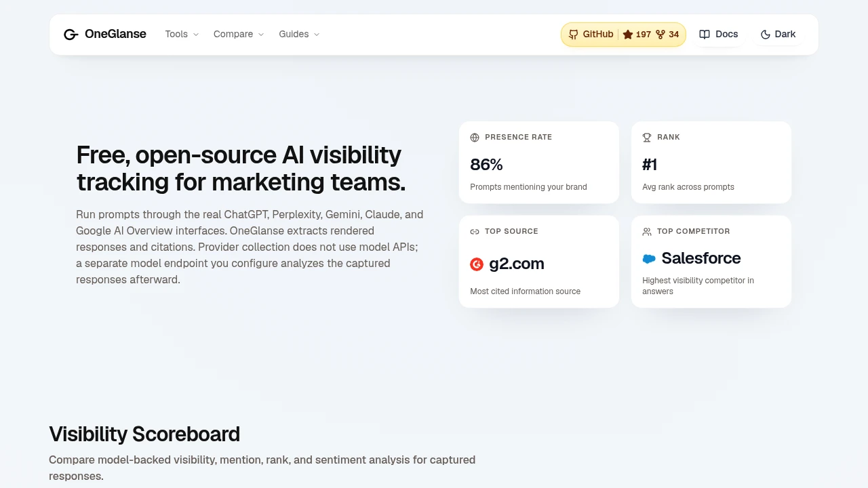Expand the Guides dropdown chevron
Viewport: 868px width, 488px height.
317,35
